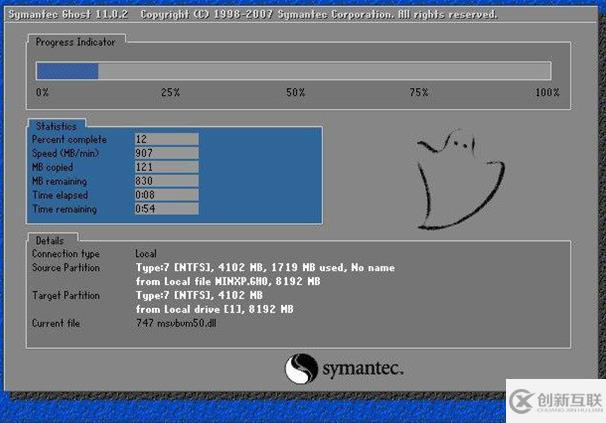Click the Time remaining value 0:54
Image resolution: width=606 pixels, height=423 pixels.
point(167,209)
